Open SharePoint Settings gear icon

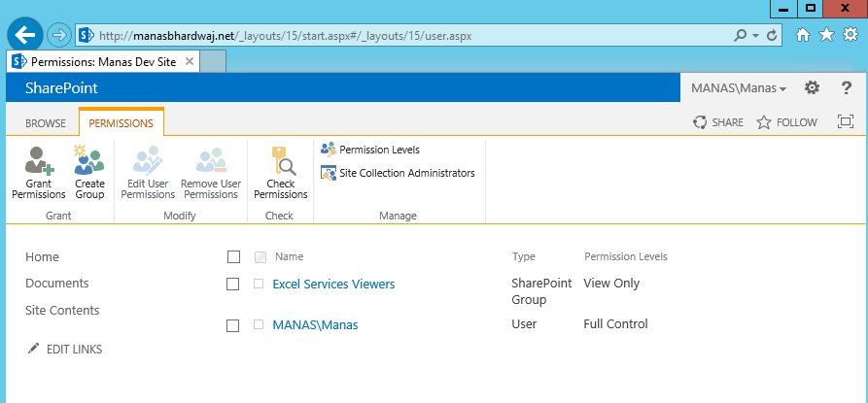coord(812,87)
